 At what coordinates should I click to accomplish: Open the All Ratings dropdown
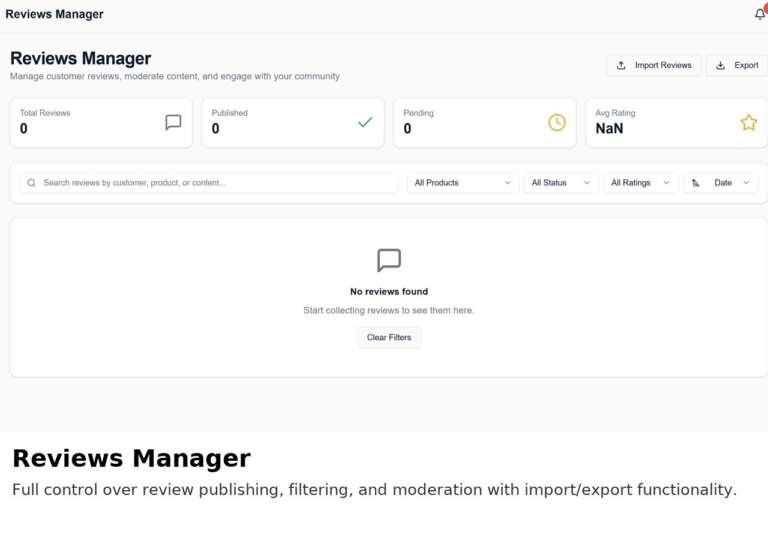tap(641, 183)
